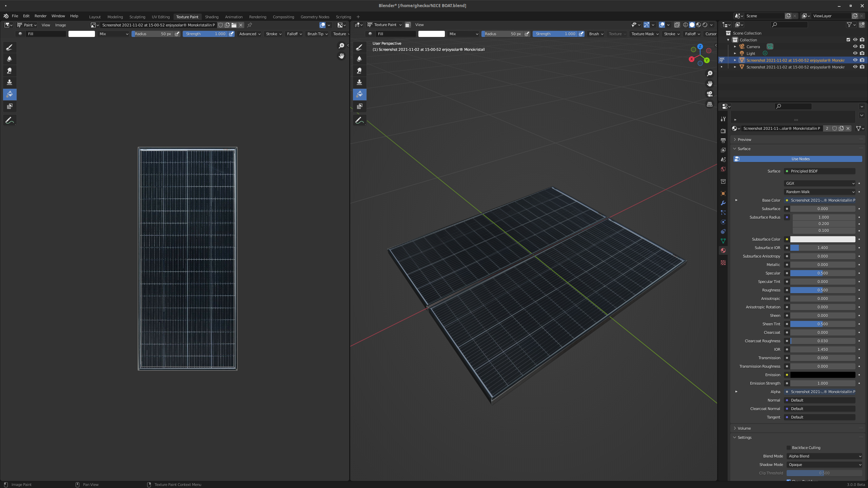Open the Subsurface Color swatch
The height and width of the screenshot is (488, 868).
(x=823, y=239)
